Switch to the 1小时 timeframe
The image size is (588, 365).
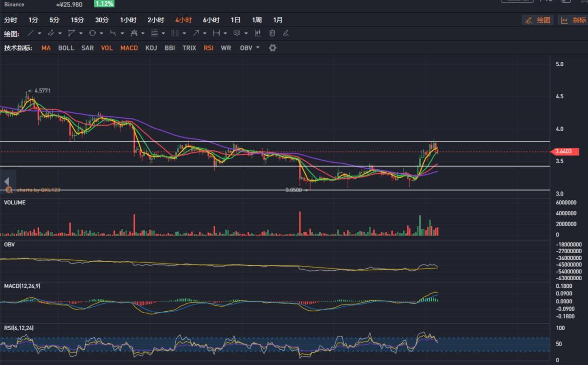128,20
